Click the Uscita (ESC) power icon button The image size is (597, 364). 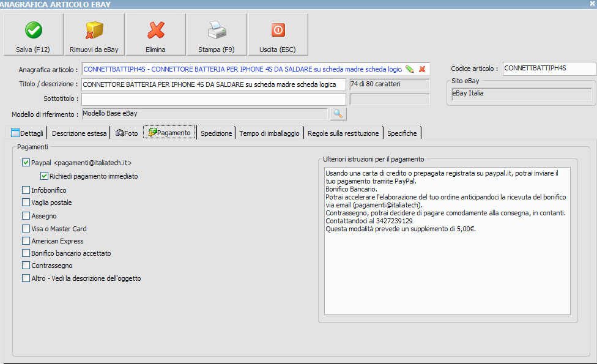[x=278, y=35]
